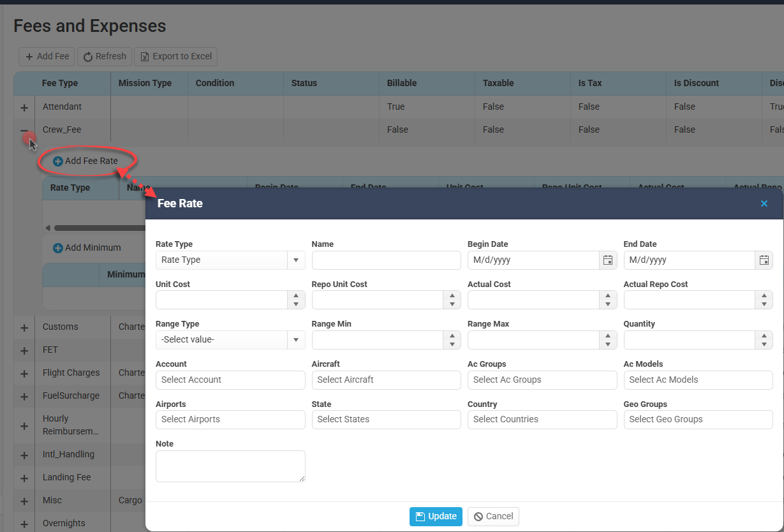Image resolution: width=784 pixels, height=532 pixels.
Task: Open the End Date calendar picker
Action: (764, 260)
